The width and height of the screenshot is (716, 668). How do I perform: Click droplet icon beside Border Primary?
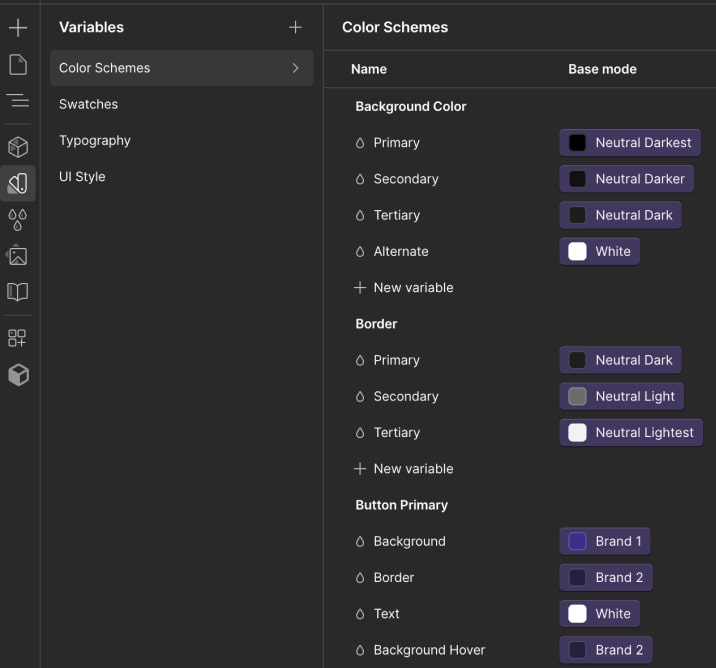(360, 360)
